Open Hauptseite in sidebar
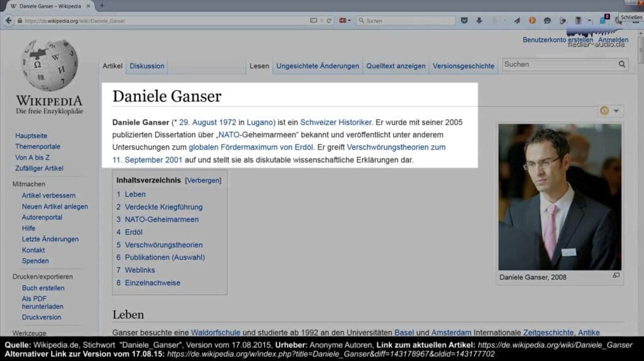 pos(31,135)
